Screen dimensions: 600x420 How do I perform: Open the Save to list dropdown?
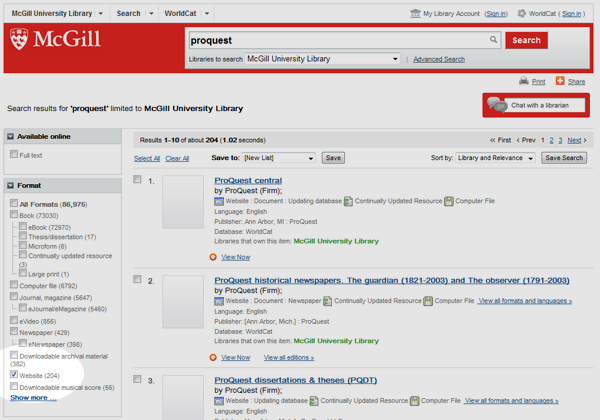[x=279, y=158]
